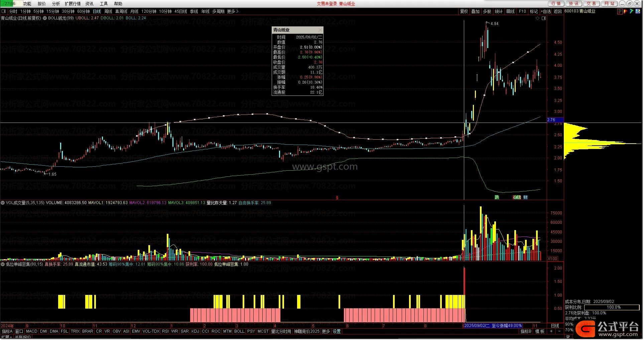Zoom in chart with the + button
644x340 pixels.
(551, 331)
